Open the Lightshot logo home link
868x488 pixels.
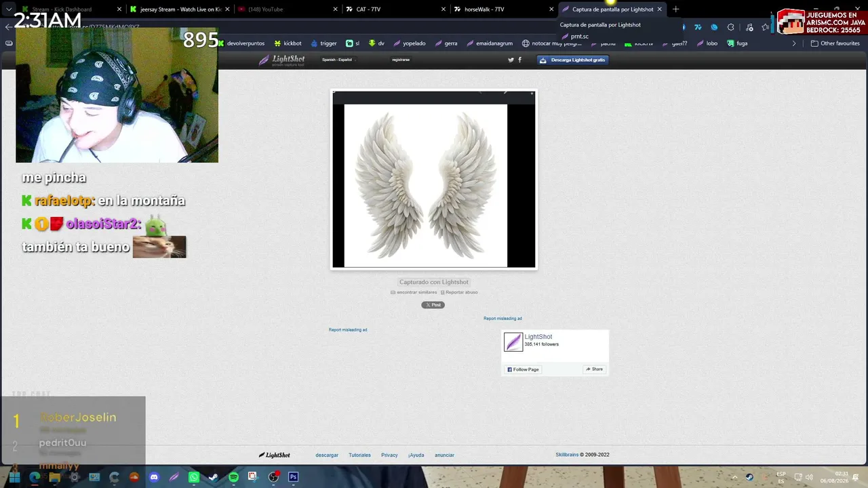(282, 60)
